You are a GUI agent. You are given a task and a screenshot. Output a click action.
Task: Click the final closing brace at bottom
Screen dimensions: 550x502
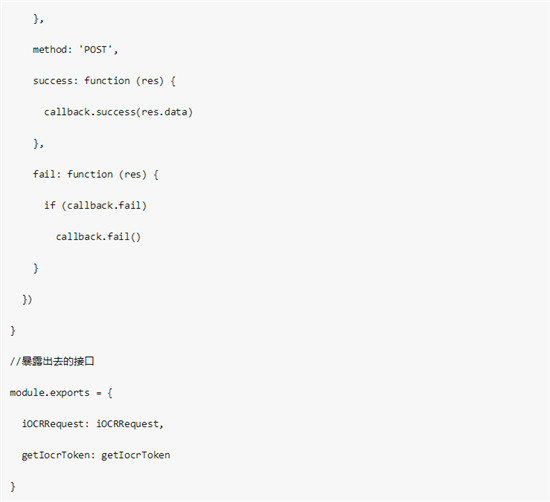click(x=13, y=487)
